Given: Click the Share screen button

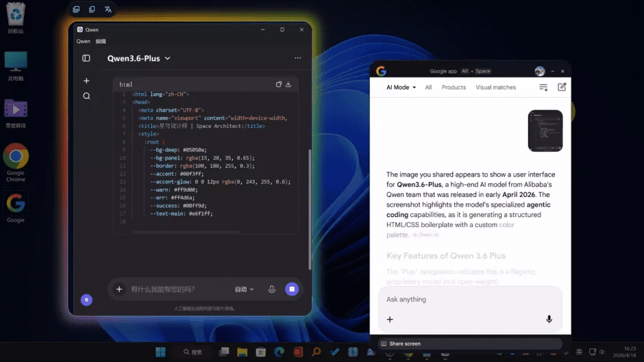Looking at the screenshot, I should [401, 344].
